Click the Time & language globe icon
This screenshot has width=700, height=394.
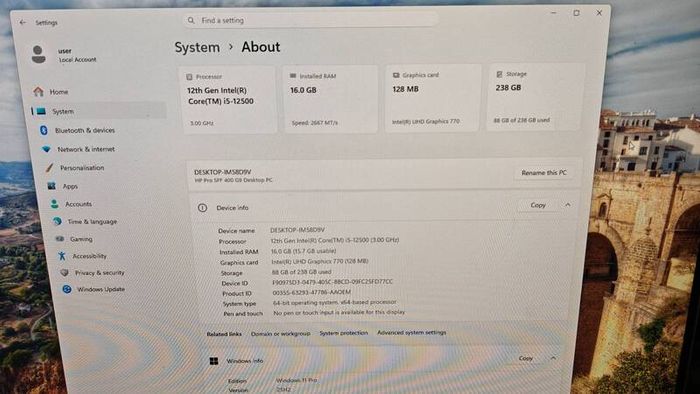click(x=57, y=221)
